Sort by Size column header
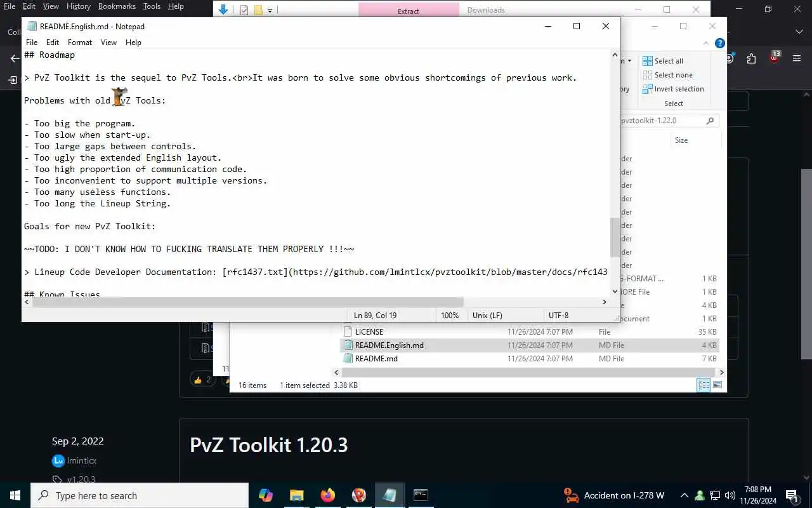 pos(681,140)
